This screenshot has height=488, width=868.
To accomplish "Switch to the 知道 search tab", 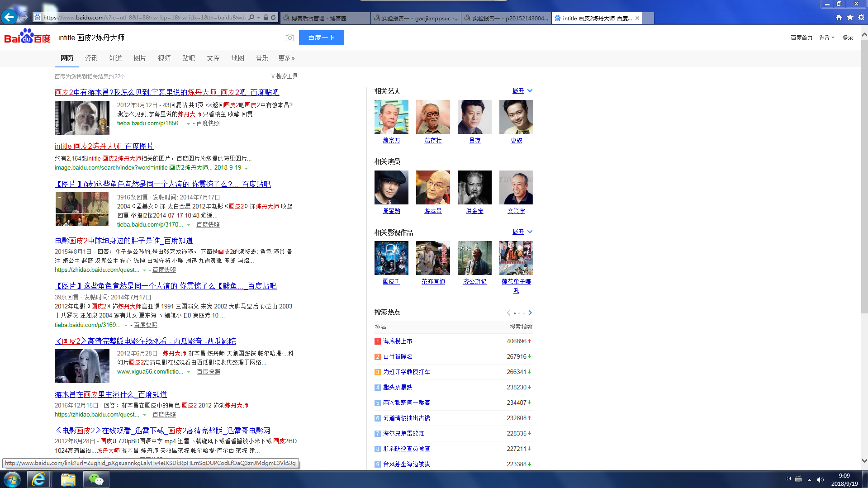I will (115, 58).
